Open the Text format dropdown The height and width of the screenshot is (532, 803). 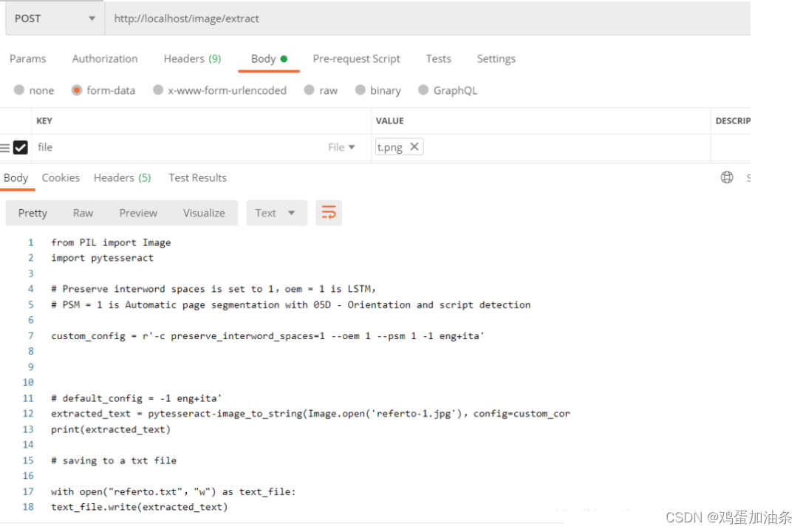pos(276,213)
